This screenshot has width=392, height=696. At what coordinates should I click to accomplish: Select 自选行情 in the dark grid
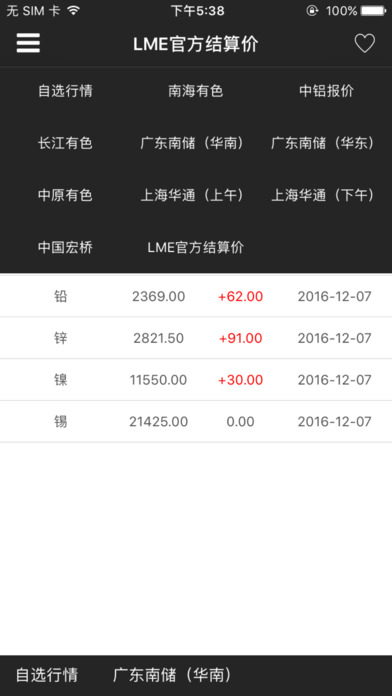pyautogui.click(x=65, y=91)
